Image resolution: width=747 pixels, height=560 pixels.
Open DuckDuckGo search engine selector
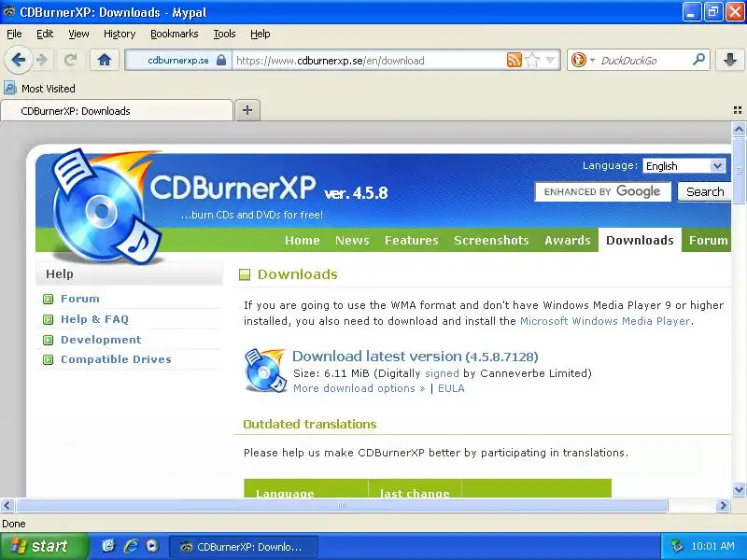click(x=583, y=60)
